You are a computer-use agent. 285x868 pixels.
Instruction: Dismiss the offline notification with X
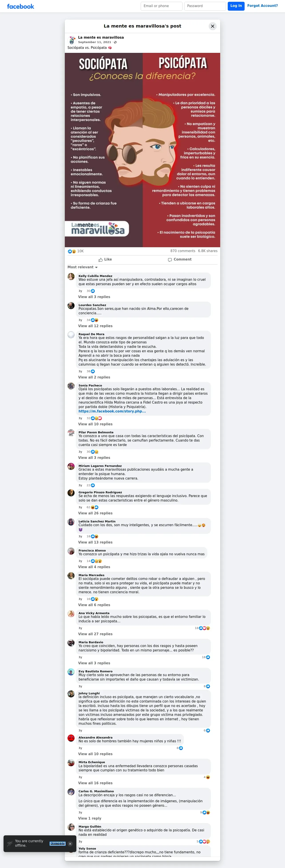click(70, 844)
